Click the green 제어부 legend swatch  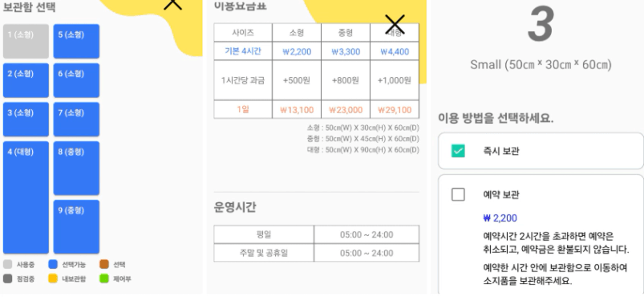tap(104, 279)
